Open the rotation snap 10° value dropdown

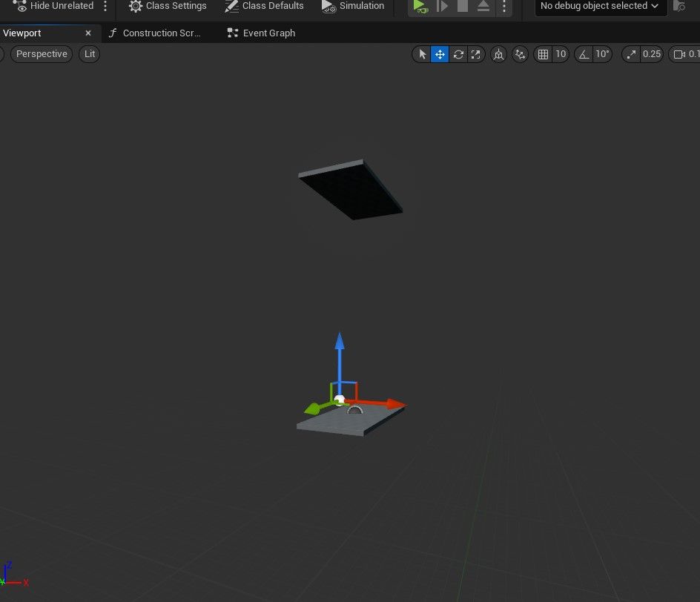point(602,54)
